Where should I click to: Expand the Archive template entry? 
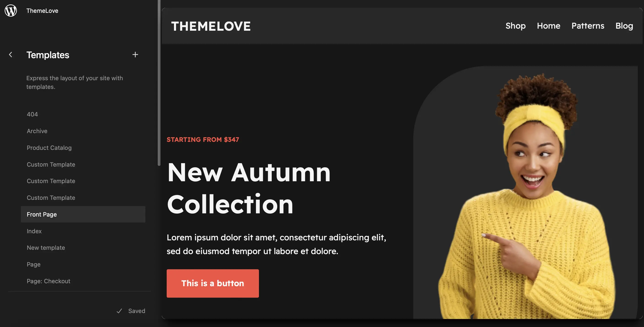coord(37,131)
